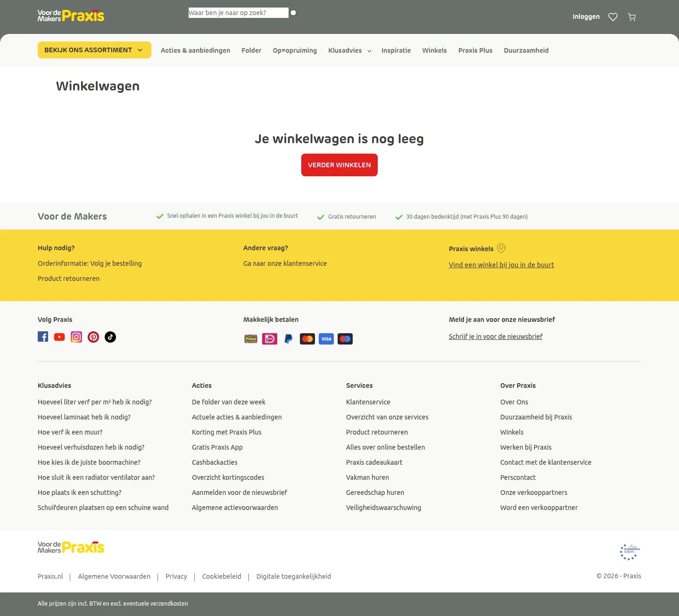Open the Inspiratie navigation menu item

(x=396, y=50)
